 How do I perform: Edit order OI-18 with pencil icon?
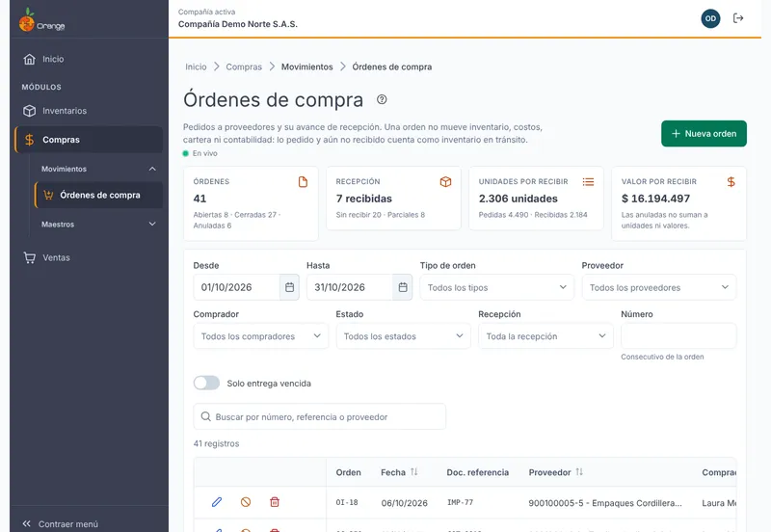(x=217, y=502)
